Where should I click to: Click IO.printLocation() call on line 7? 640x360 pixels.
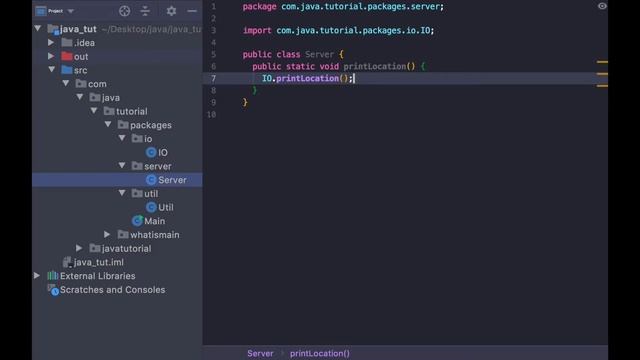pos(307,78)
